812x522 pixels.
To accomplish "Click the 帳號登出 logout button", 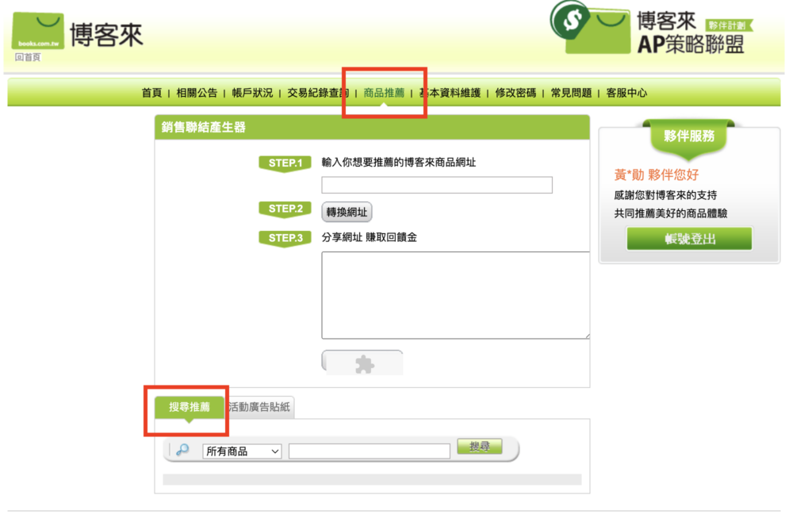I will [689, 239].
